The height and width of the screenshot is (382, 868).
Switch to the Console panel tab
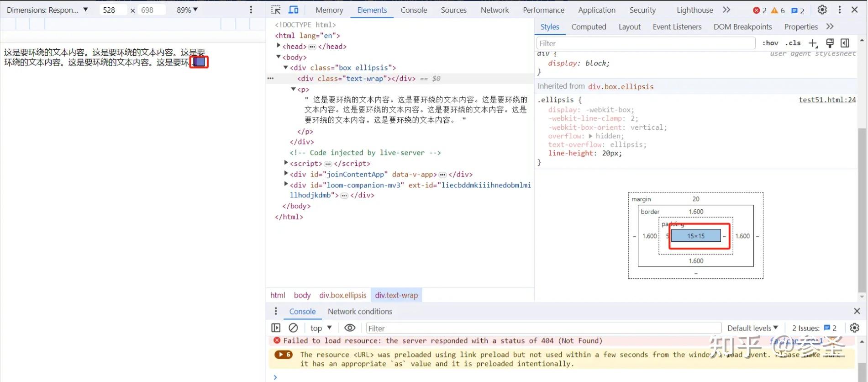coord(414,10)
